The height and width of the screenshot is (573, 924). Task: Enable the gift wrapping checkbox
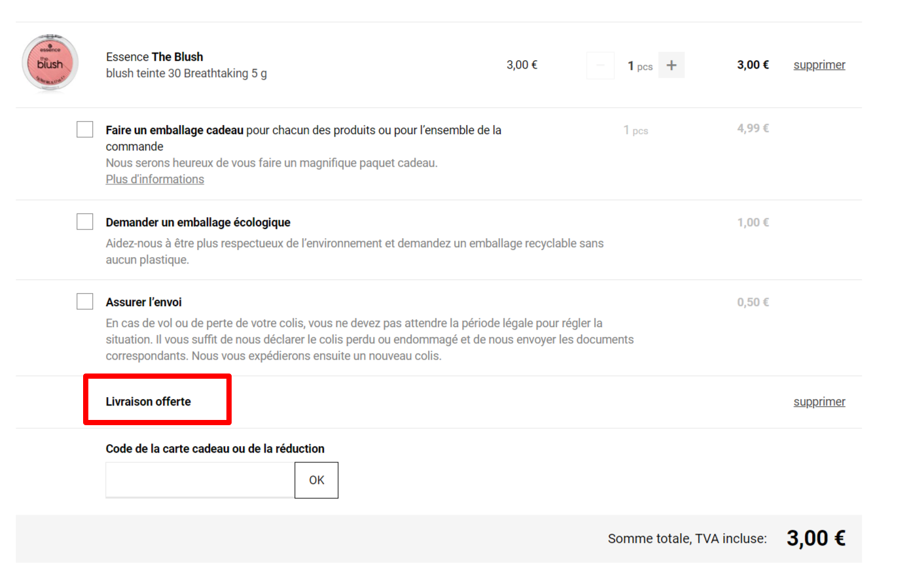click(85, 130)
